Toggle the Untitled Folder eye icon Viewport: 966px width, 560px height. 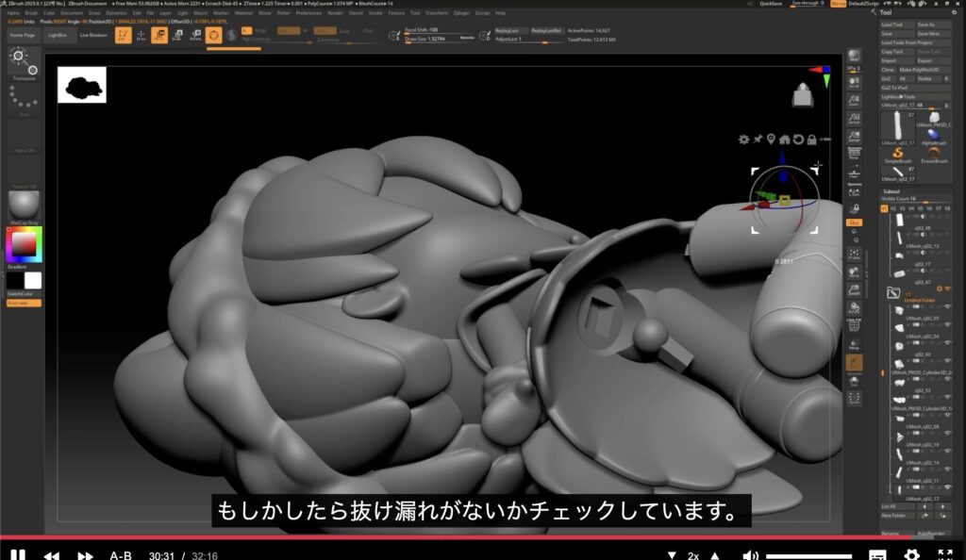[947, 288]
